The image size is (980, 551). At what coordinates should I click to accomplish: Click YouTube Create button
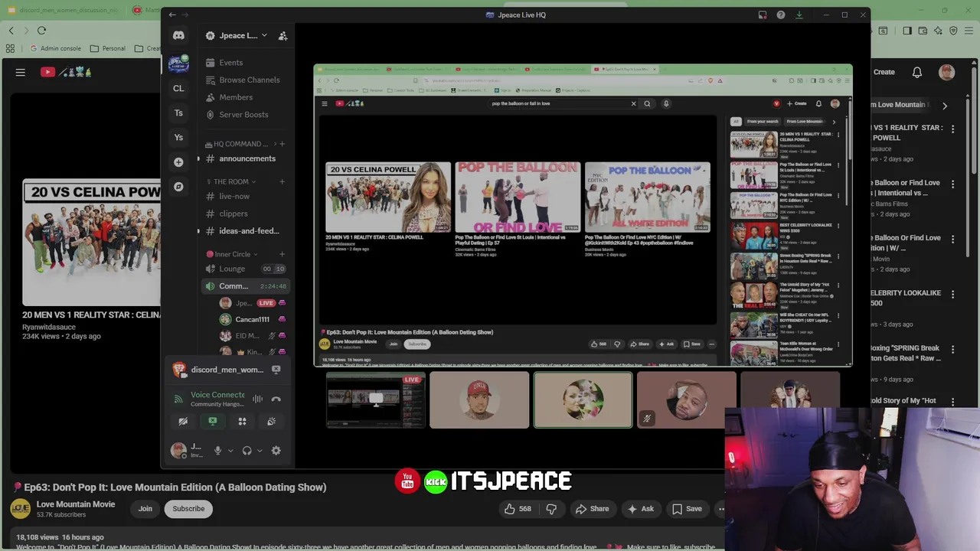point(884,72)
